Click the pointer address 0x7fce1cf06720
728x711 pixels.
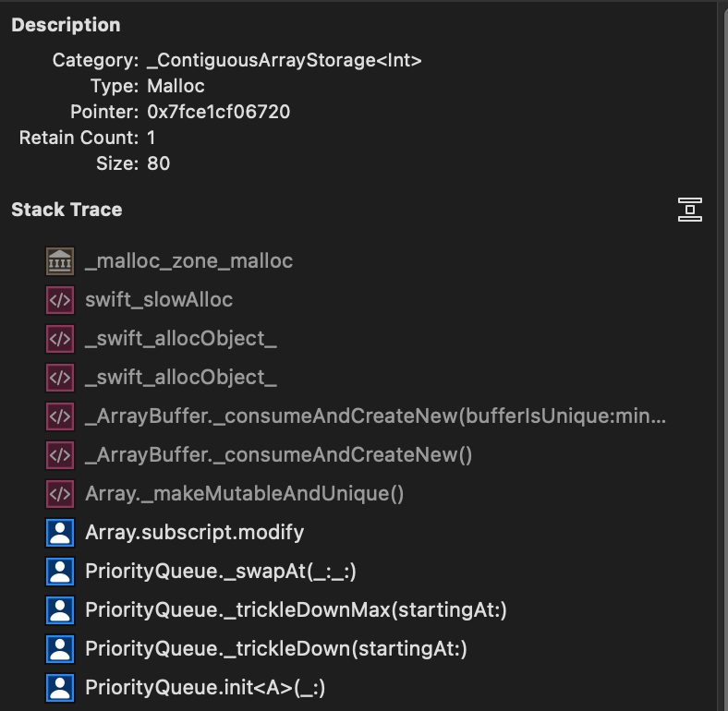pyautogui.click(x=218, y=112)
